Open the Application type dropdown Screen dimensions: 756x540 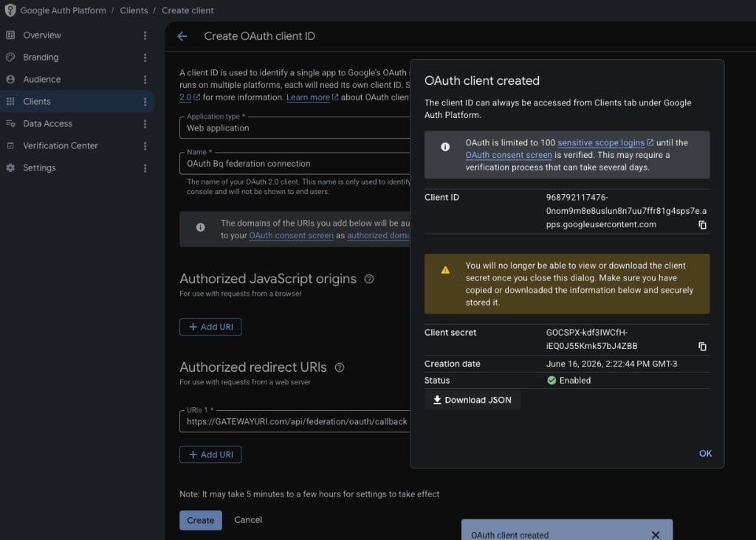click(x=295, y=128)
